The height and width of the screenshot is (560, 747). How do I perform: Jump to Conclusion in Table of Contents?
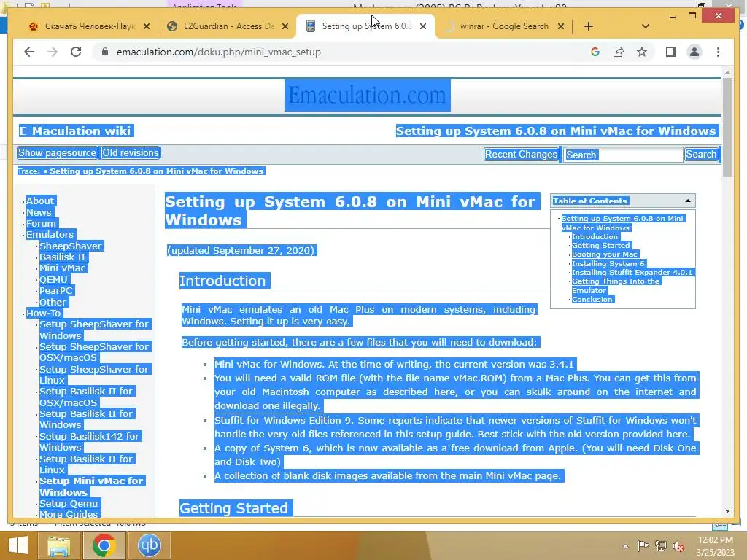592,300
